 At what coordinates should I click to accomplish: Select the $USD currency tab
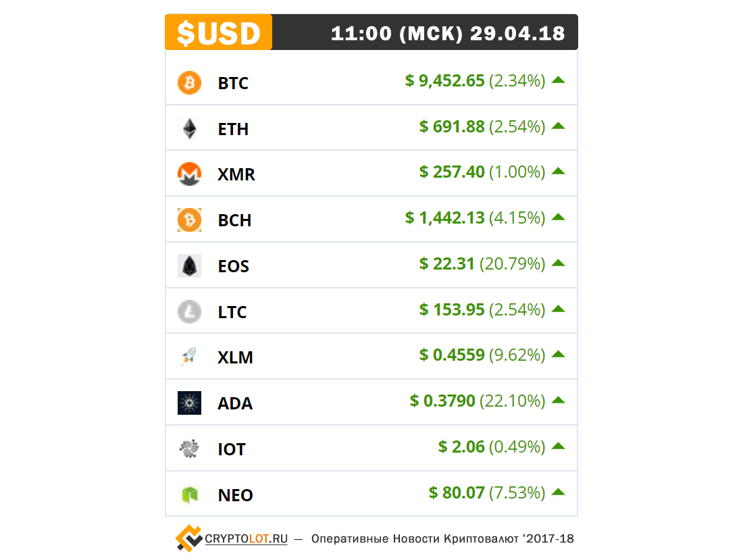tap(218, 32)
